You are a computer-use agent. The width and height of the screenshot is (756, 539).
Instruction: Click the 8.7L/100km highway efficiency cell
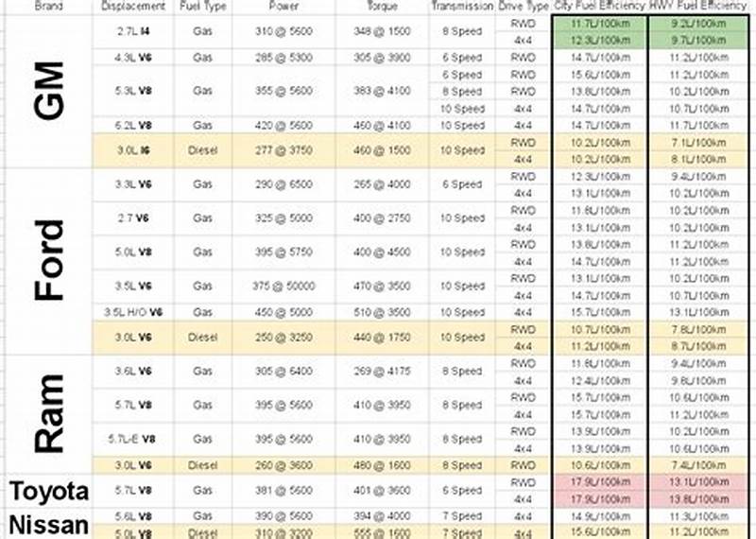pos(698,346)
